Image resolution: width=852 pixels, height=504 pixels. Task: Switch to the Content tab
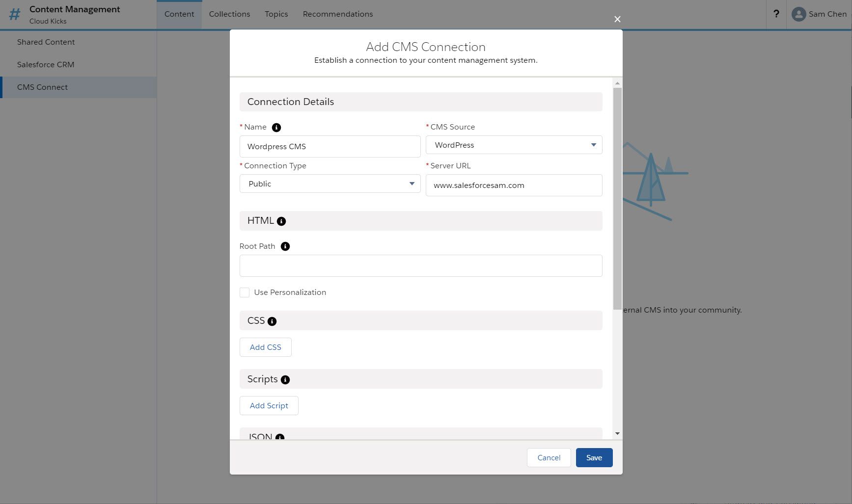(x=179, y=14)
